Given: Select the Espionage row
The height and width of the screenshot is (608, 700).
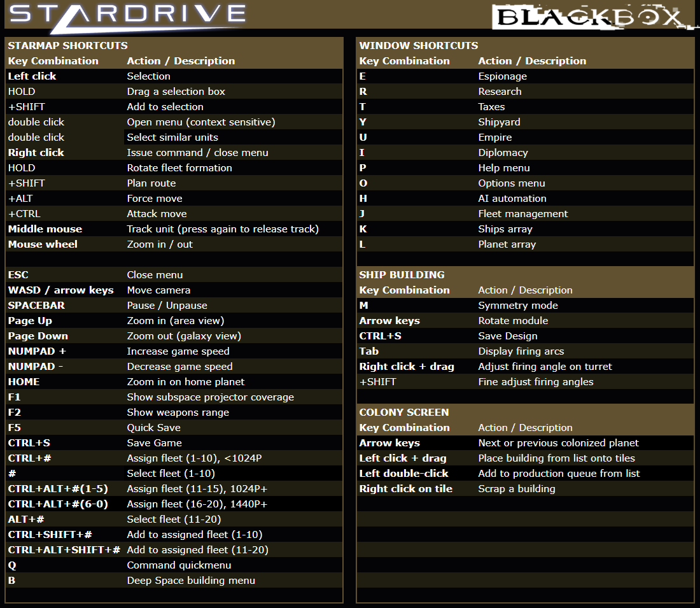Looking at the screenshot, I should point(526,76).
